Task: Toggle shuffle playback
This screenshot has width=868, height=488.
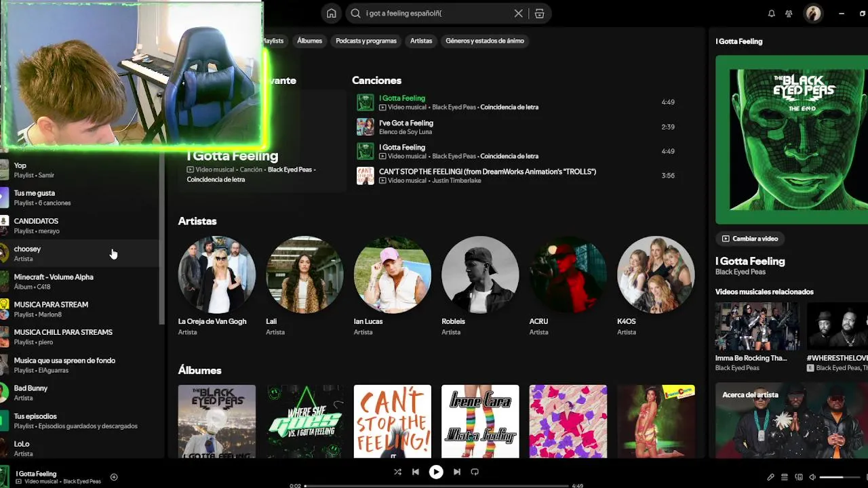Action: click(x=397, y=472)
